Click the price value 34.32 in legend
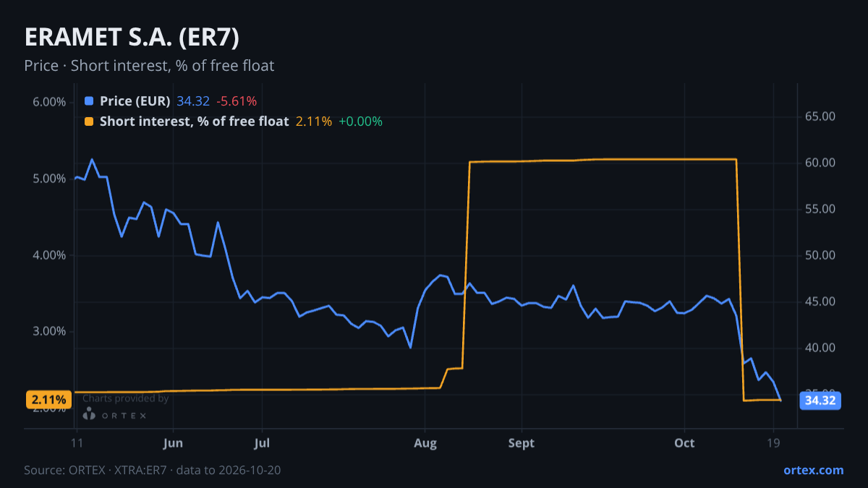Image resolution: width=868 pixels, height=488 pixels. click(x=193, y=101)
